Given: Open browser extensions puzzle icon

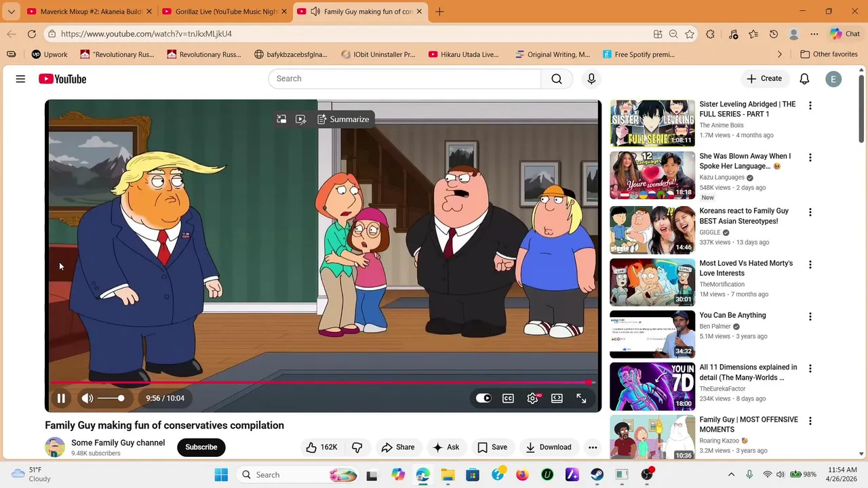Looking at the screenshot, I should pyautogui.click(x=710, y=34).
